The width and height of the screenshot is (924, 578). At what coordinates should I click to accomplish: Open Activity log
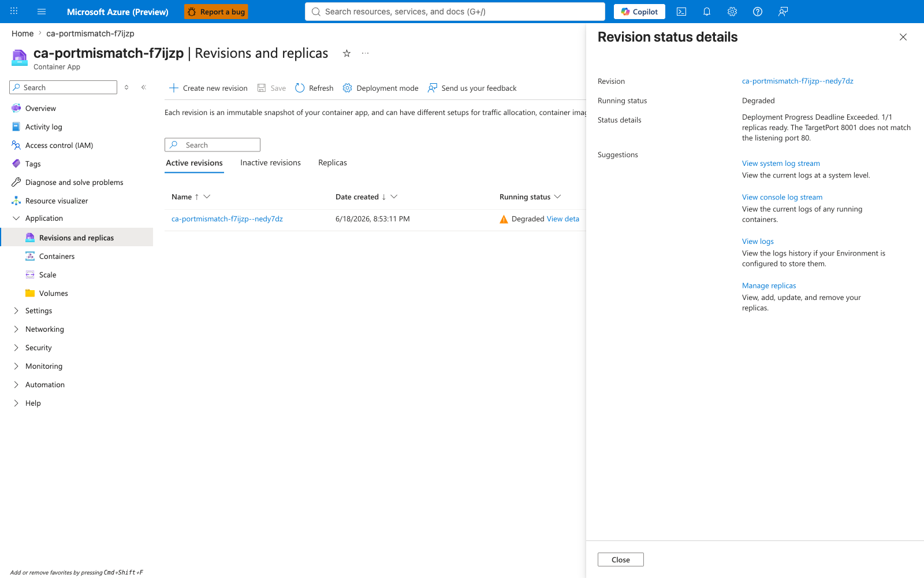[x=43, y=127]
